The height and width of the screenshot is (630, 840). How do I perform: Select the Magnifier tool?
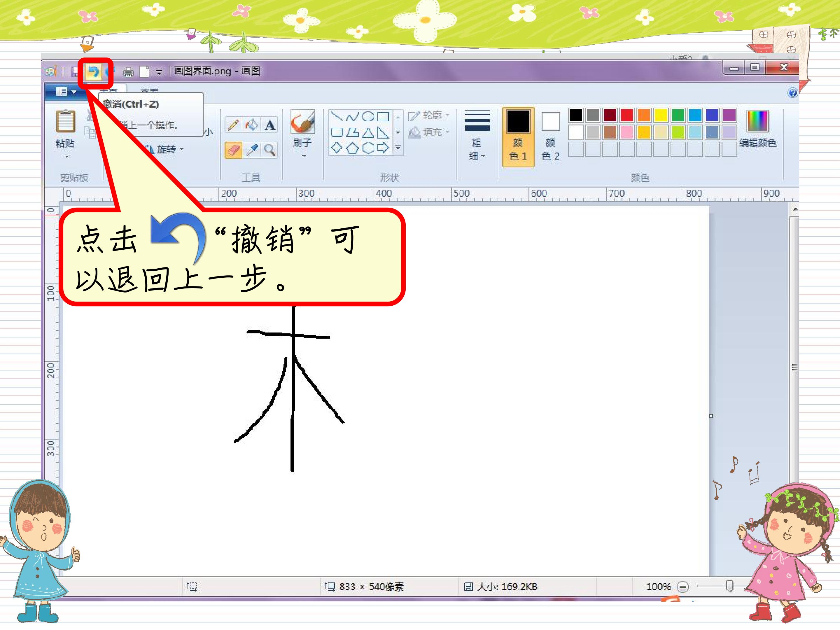[x=269, y=150]
